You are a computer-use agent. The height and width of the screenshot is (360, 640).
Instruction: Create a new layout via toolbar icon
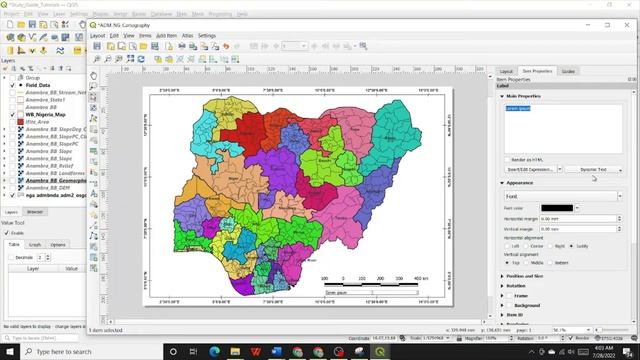click(x=111, y=46)
